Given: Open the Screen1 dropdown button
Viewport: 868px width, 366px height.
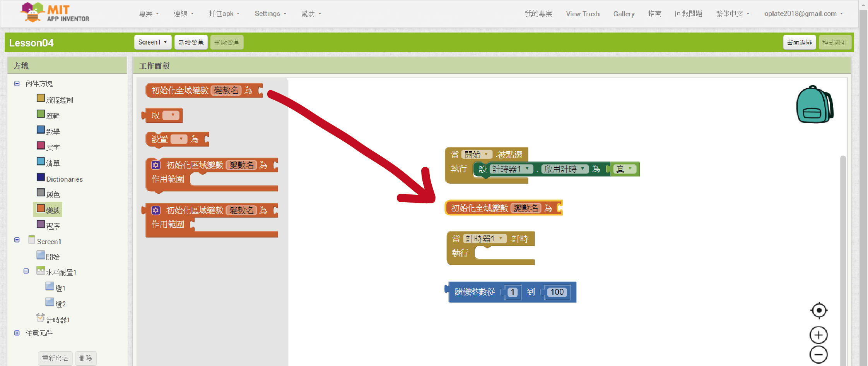Looking at the screenshot, I should point(152,42).
